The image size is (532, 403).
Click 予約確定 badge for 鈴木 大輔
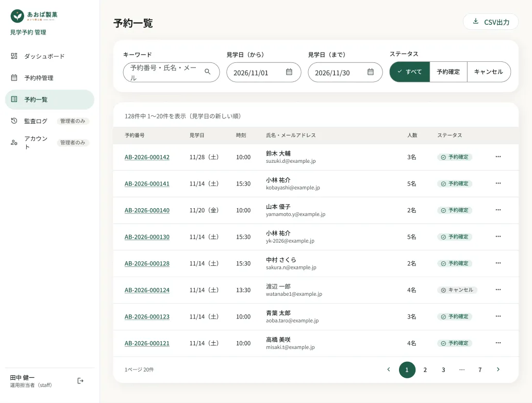pos(455,157)
